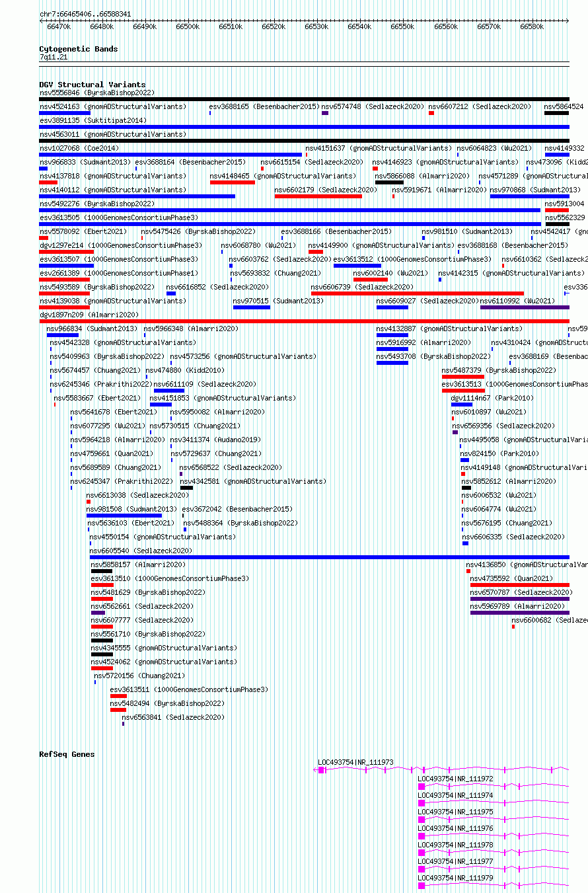Open nsv6605540 (Sedlazeck2020) variant
Image resolution: width=588 pixels, height=893 pixels.
click(141, 551)
